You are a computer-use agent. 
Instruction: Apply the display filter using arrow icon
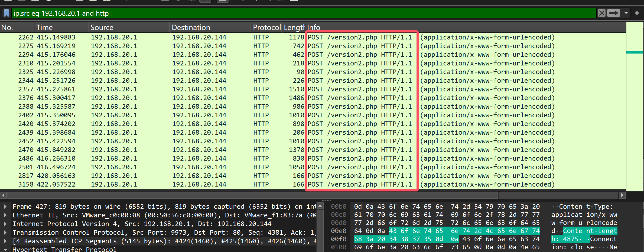[x=613, y=13]
